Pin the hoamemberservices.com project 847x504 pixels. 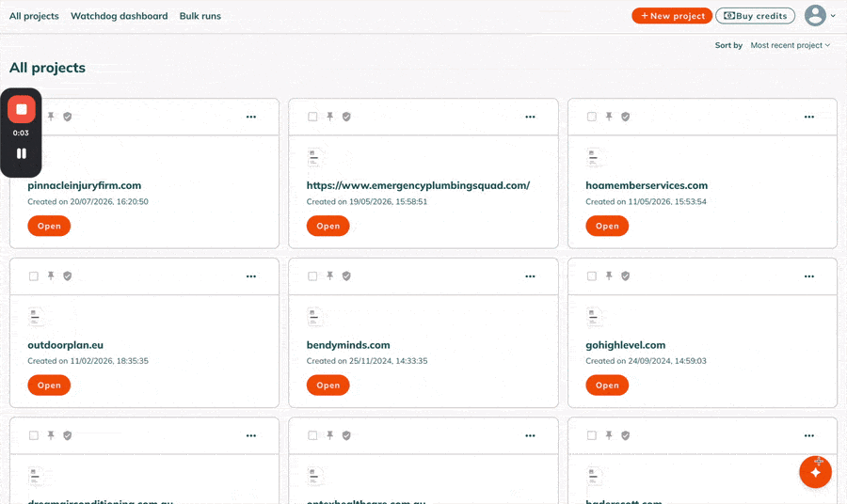coord(609,116)
